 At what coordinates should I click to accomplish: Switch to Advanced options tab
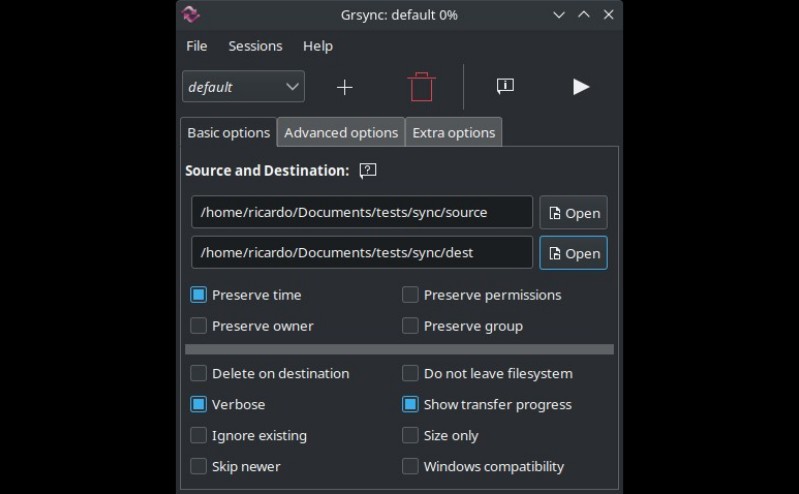tap(341, 133)
